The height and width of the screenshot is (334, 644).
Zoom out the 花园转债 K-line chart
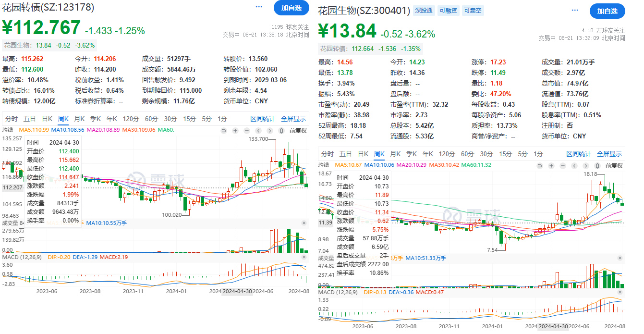point(247,131)
